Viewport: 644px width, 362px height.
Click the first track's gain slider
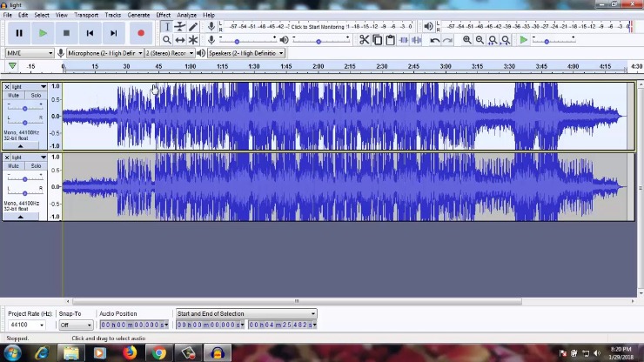click(x=24, y=108)
